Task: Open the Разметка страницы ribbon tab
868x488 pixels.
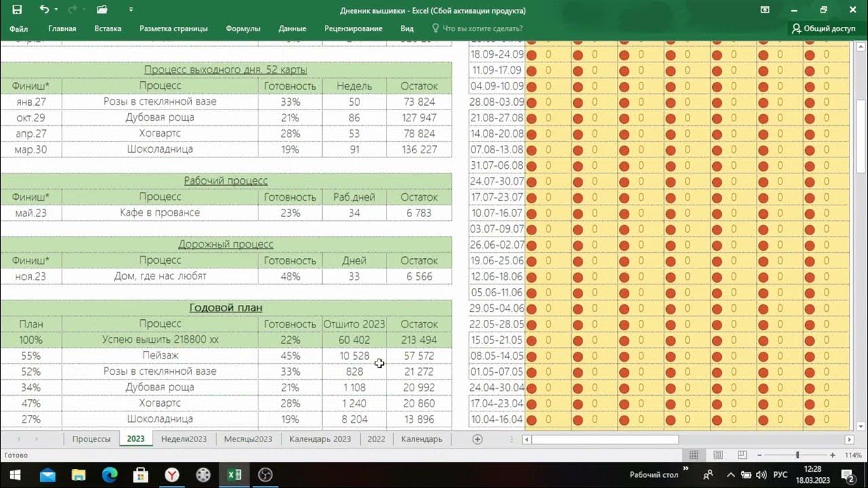Action: [x=174, y=29]
